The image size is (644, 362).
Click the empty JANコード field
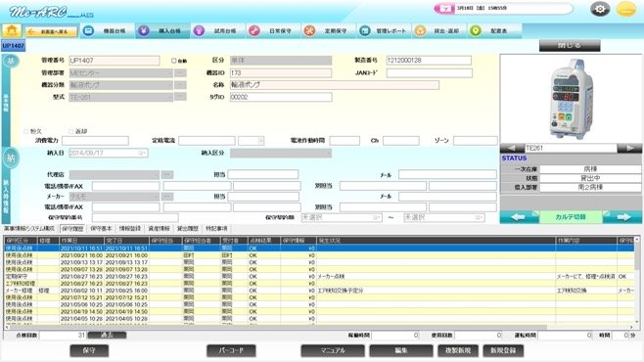pyautogui.click(x=430, y=73)
